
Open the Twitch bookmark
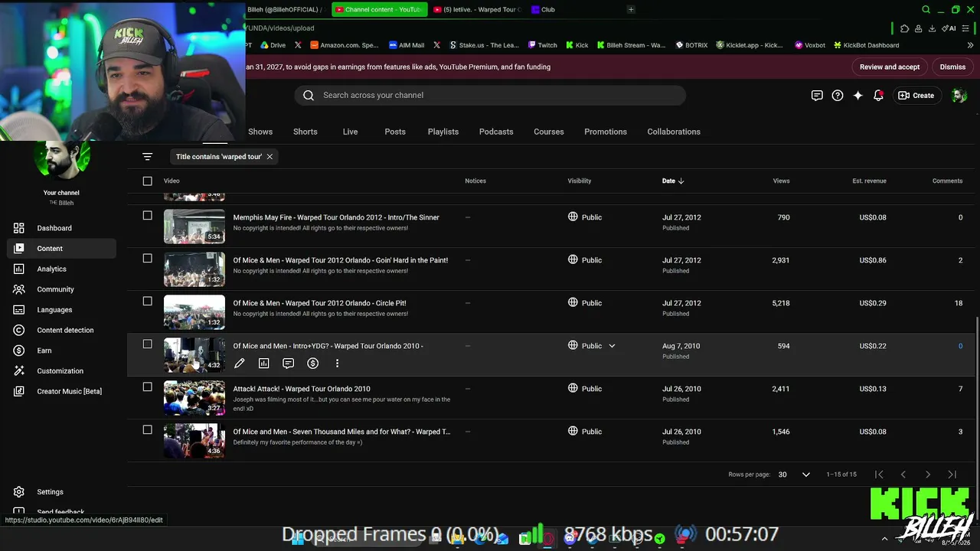click(x=542, y=45)
